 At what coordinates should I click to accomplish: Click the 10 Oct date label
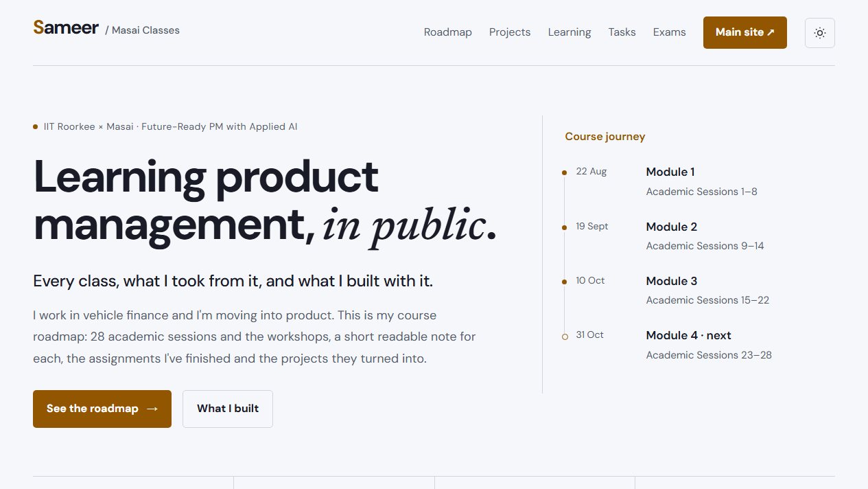(x=590, y=280)
